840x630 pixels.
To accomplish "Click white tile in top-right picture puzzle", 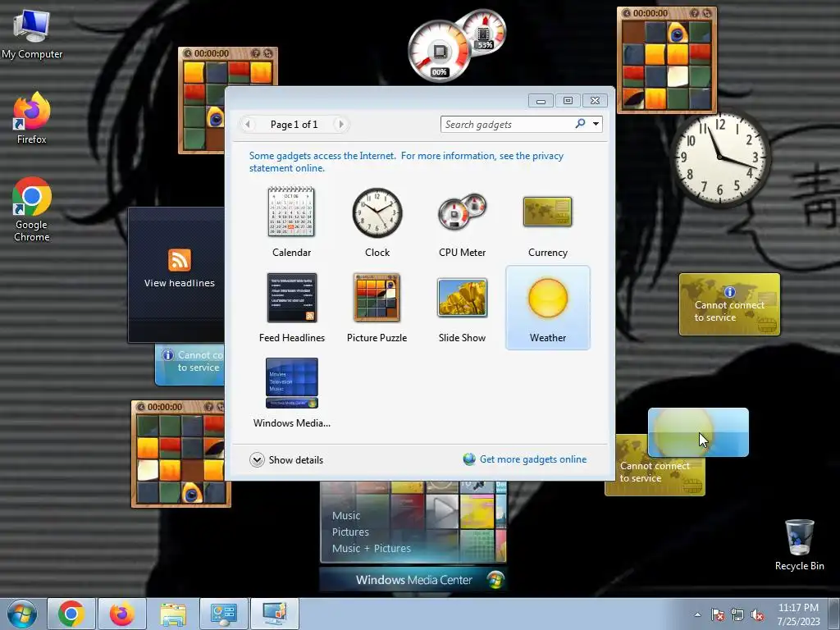I will pyautogui.click(x=677, y=76).
